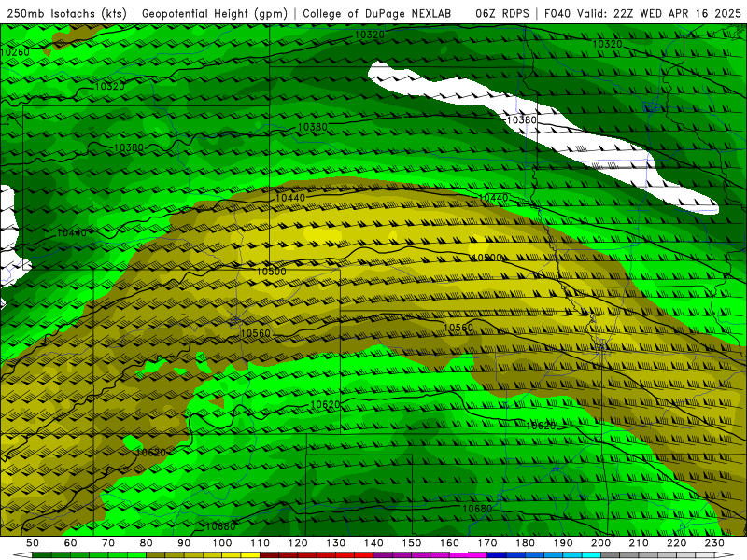Image resolution: width=747 pixels, height=560 pixels.
Task: Click the 140 value on the color scale
Action: 373,543
